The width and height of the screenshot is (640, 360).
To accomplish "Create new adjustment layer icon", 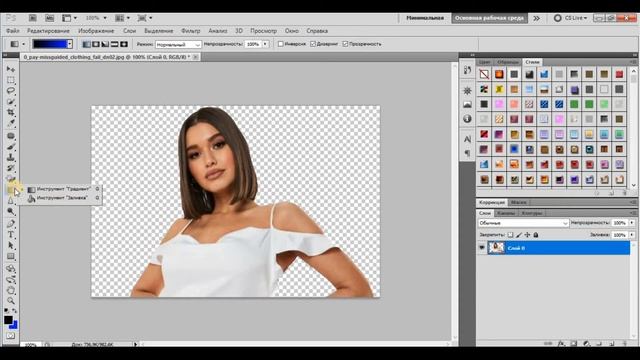I will point(586,344).
